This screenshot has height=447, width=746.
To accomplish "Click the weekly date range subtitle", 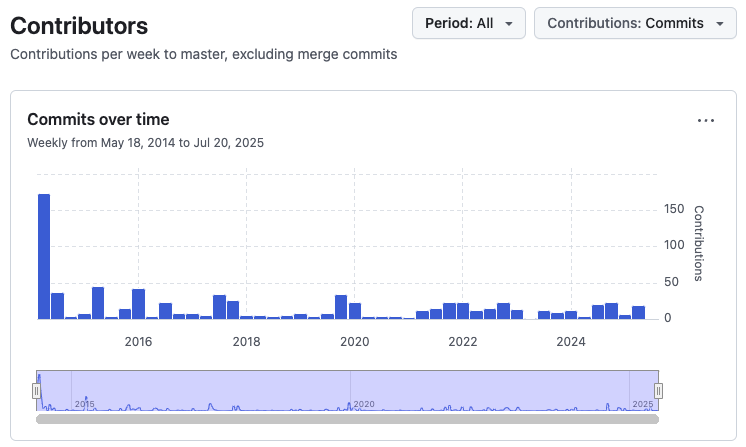I will (x=145, y=143).
